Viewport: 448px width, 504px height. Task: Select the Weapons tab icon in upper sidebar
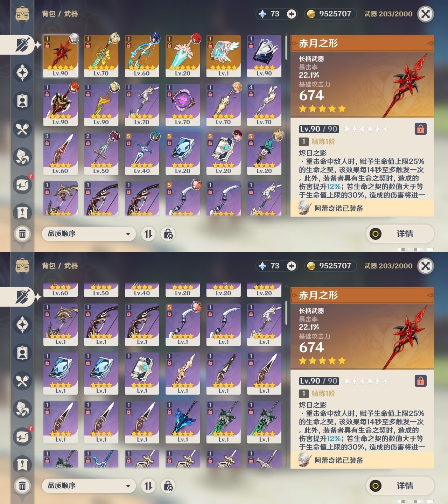pyautogui.click(x=22, y=45)
